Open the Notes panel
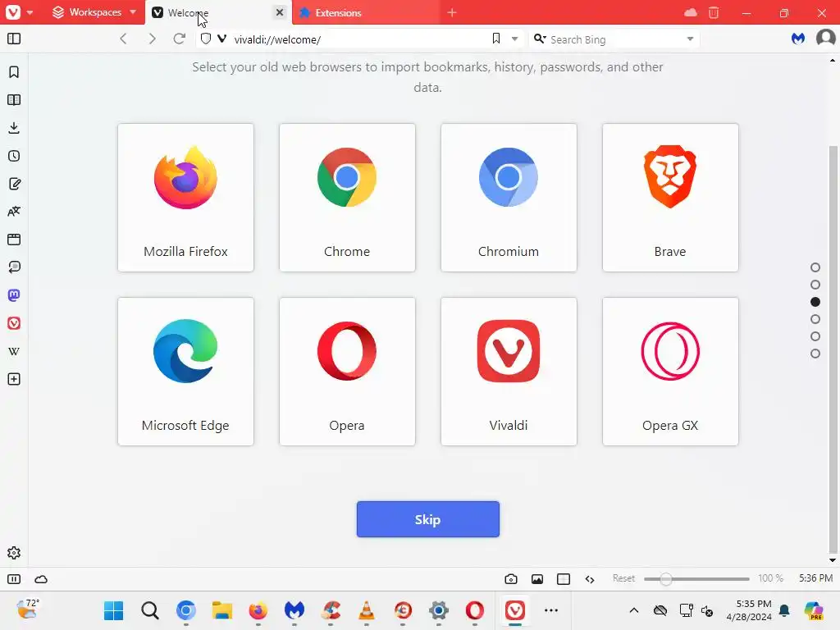Viewport: 840px width, 630px height. pyautogui.click(x=14, y=184)
